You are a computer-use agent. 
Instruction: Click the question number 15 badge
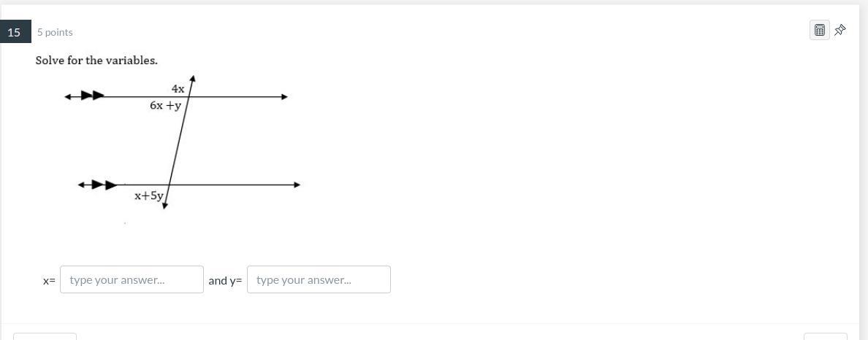pyautogui.click(x=14, y=32)
